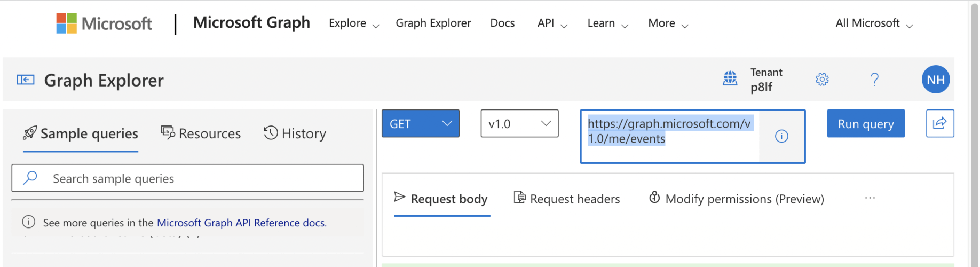Switch to the Resources tab
The width and height of the screenshot is (980, 267).
[x=201, y=133]
